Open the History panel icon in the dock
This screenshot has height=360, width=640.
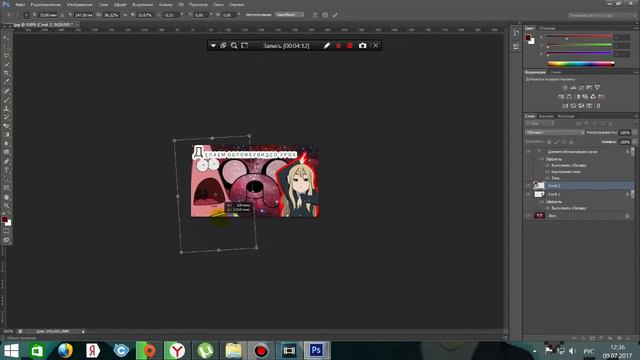tap(516, 33)
